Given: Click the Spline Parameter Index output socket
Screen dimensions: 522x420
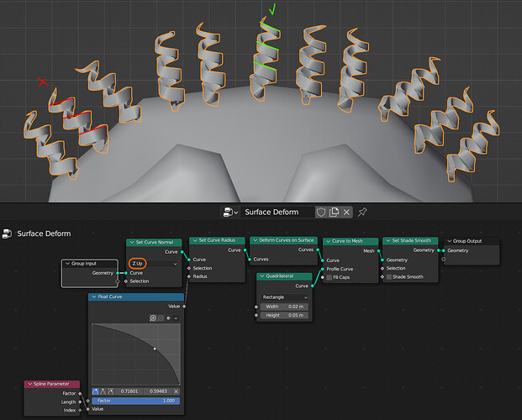Looking at the screenshot, I should pyautogui.click(x=80, y=411).
